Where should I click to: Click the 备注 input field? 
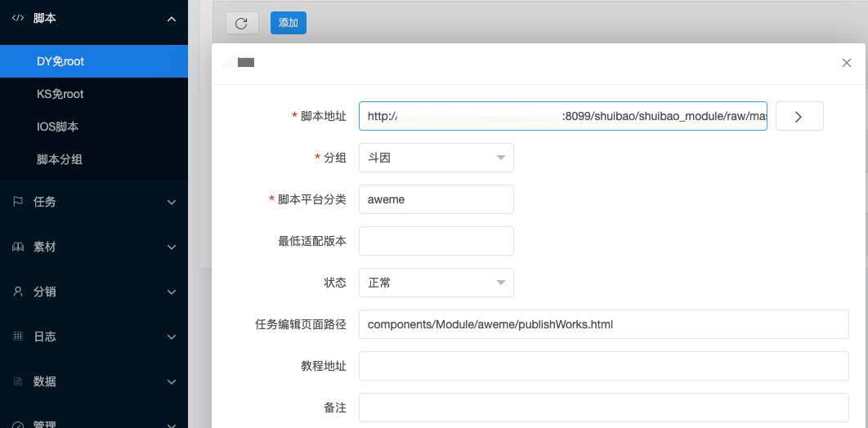click(x=604, y=408)
